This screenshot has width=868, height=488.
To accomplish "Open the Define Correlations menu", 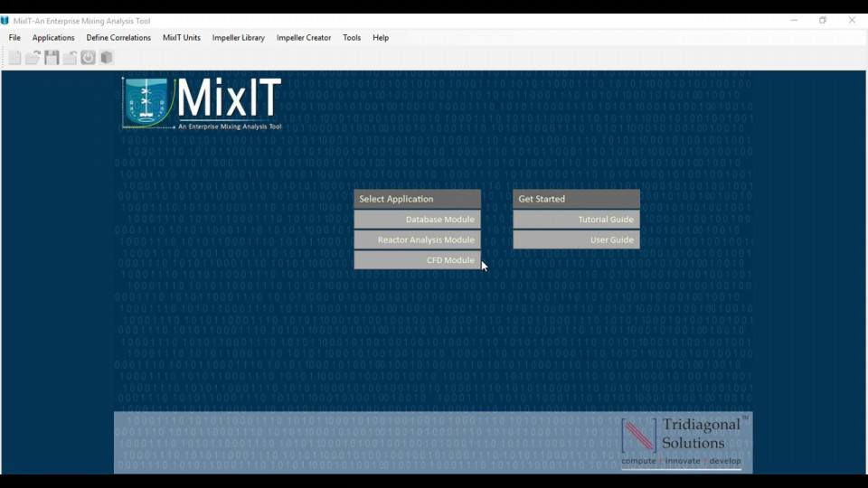I will (x=118, y=38).
